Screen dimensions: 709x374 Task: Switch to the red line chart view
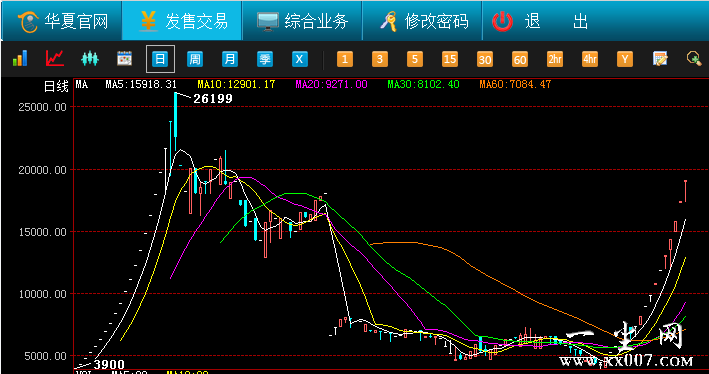pyautogui.click(x=55, y=59)
